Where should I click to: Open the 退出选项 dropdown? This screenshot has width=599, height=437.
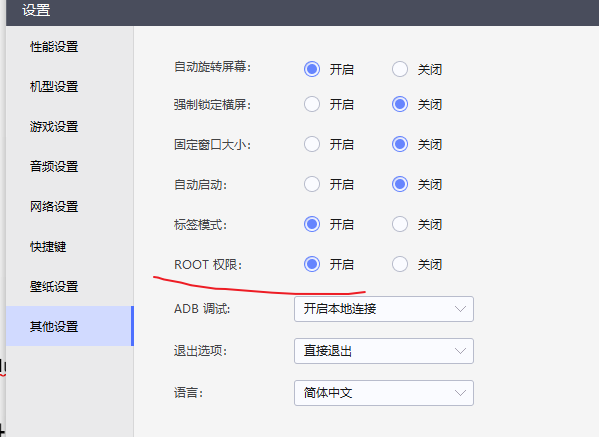tap(384, 351)
